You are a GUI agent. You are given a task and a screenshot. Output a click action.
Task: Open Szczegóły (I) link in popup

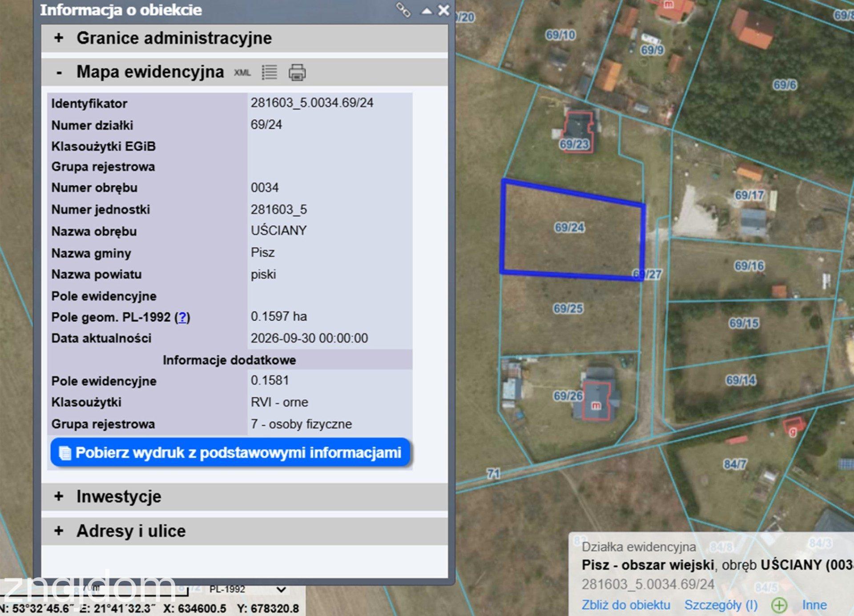721,605
